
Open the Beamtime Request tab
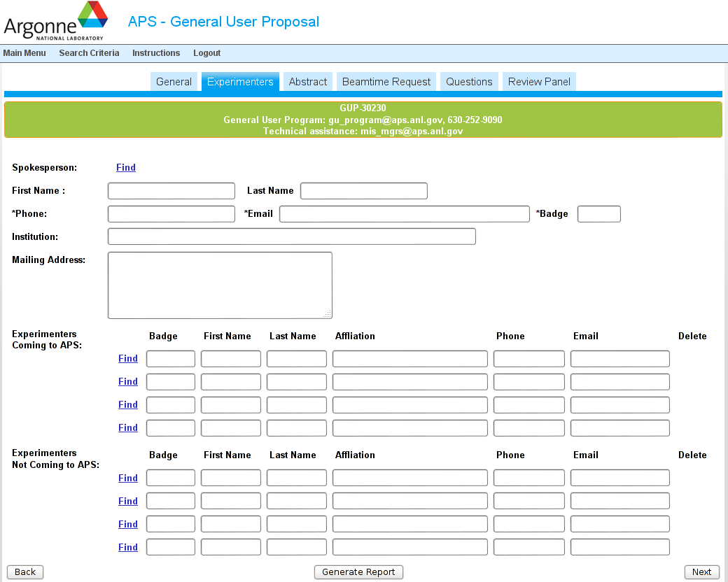tap(386, 82)
